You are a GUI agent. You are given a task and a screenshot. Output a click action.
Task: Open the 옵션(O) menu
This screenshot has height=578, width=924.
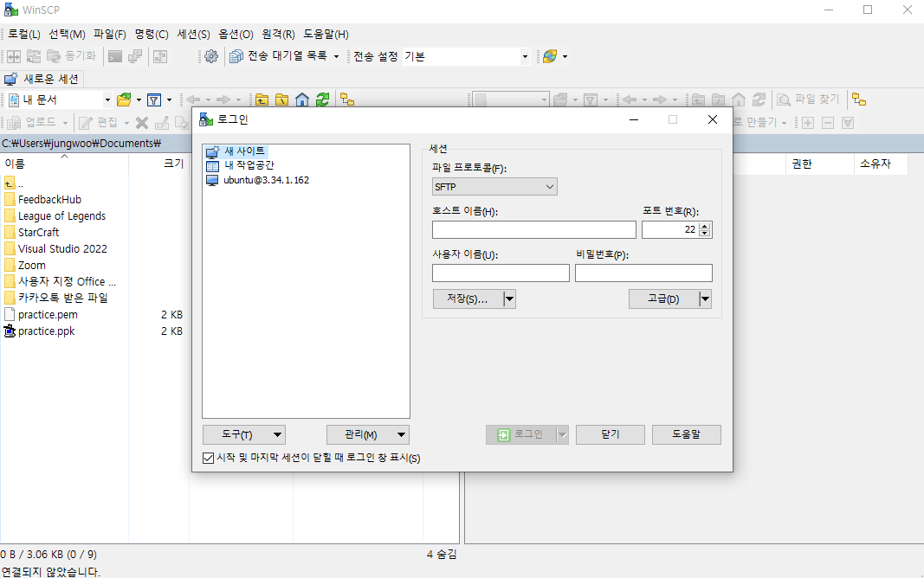point(236,34)
